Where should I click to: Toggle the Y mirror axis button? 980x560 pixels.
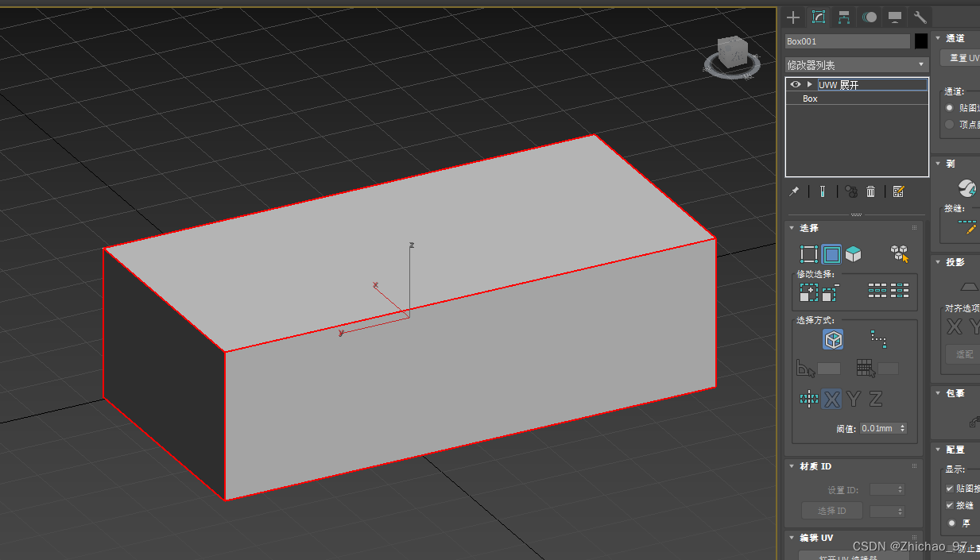coord(854,399)
